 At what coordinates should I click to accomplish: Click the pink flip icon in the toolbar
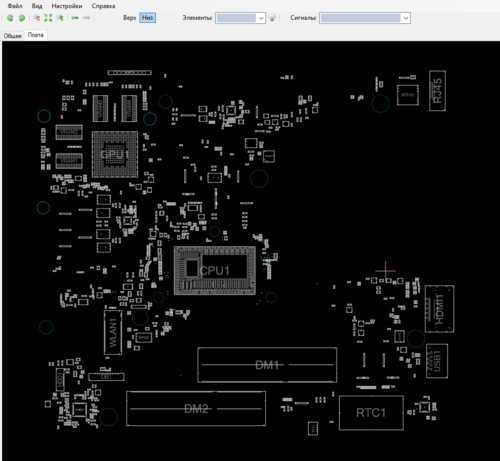[36, 18]
